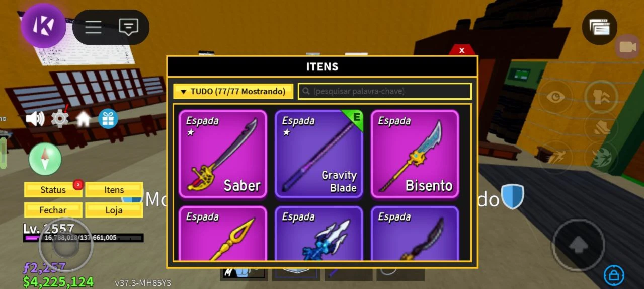Open the purple K launcher icon
The height and width of the screenshot is (289, 644).
(x=43, y=26)
